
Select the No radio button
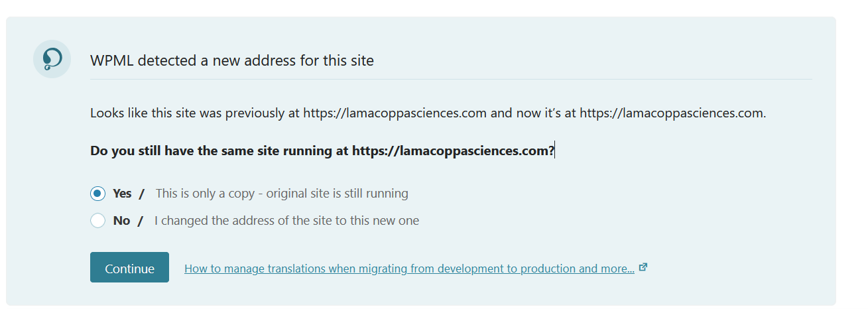(98, 221)
